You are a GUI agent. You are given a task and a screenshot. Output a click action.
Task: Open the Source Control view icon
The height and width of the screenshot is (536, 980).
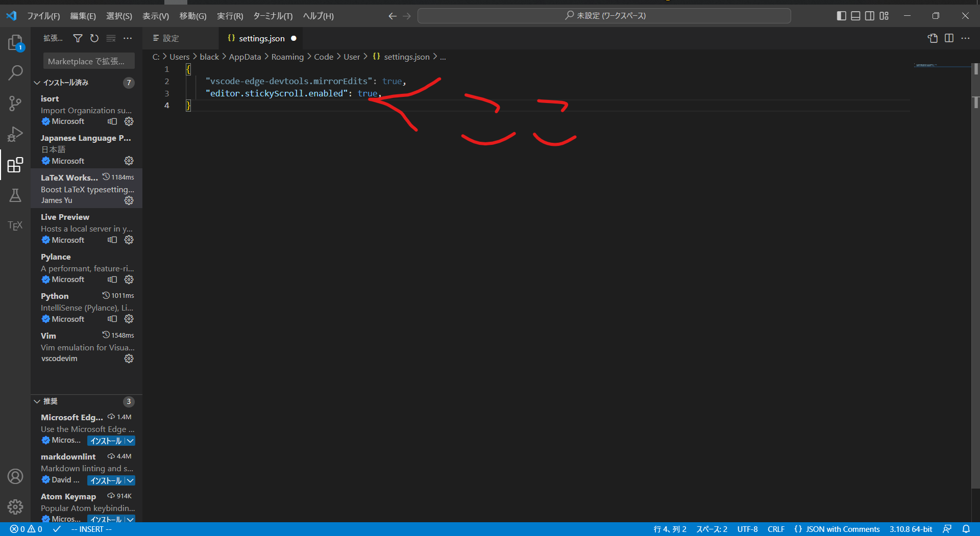(15, 104)
